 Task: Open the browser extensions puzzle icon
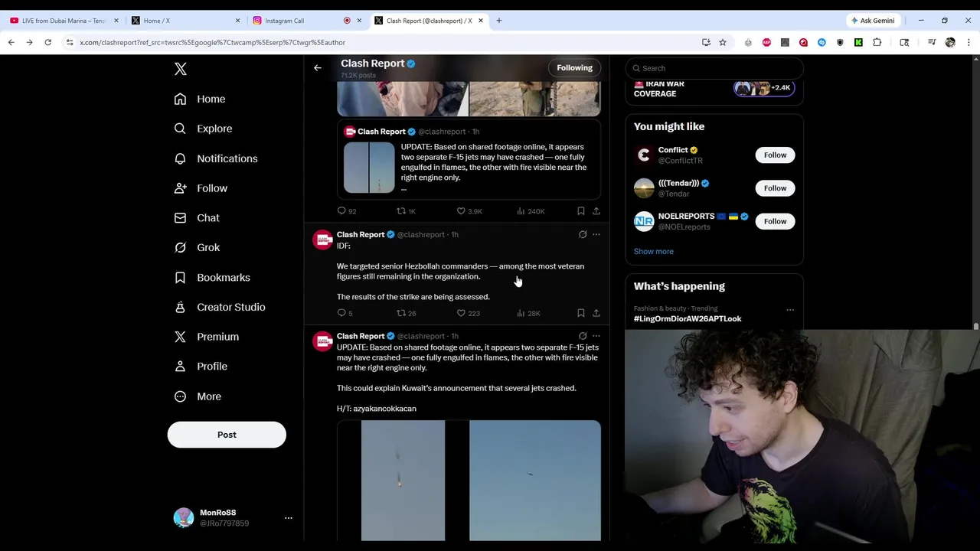click(x=877, y=43)
